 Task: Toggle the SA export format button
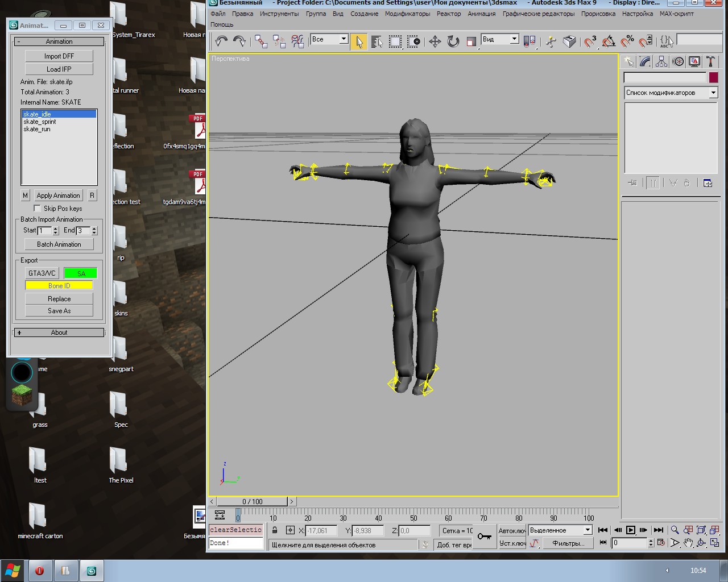click(81, 273)
